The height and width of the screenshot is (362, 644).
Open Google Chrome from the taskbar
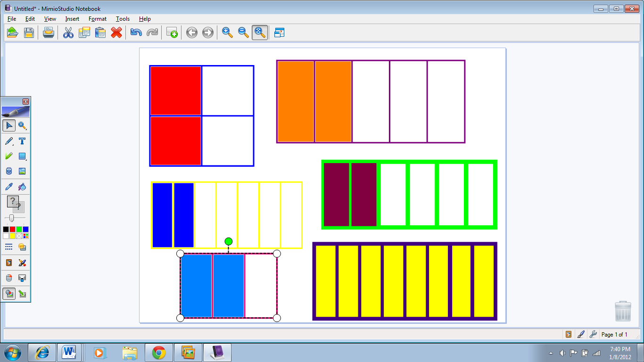[158, 353]
